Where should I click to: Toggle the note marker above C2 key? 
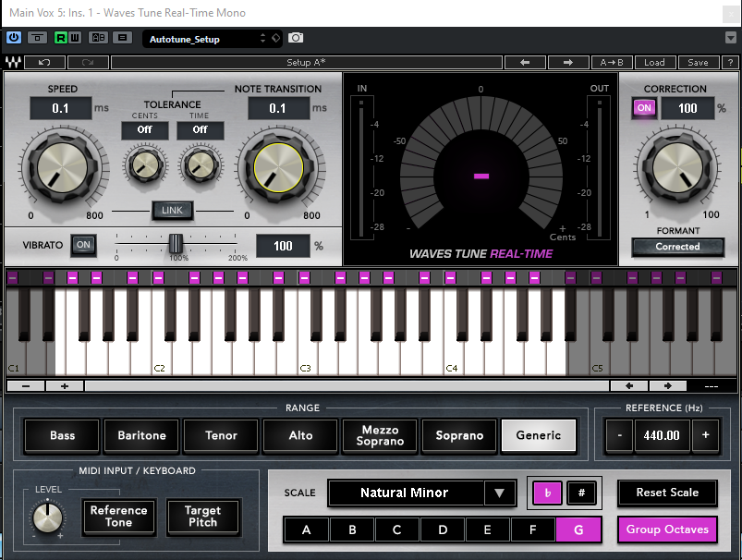159,277
